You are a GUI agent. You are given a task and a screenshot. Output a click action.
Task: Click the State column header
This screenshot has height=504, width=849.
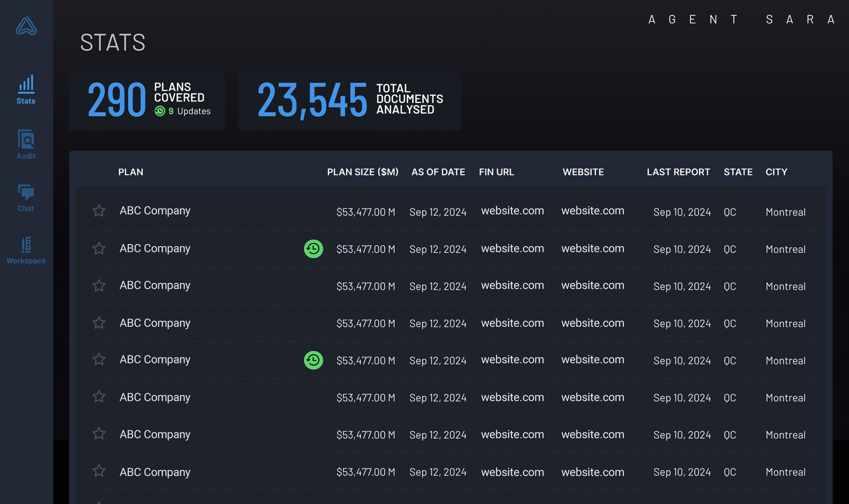738,172
